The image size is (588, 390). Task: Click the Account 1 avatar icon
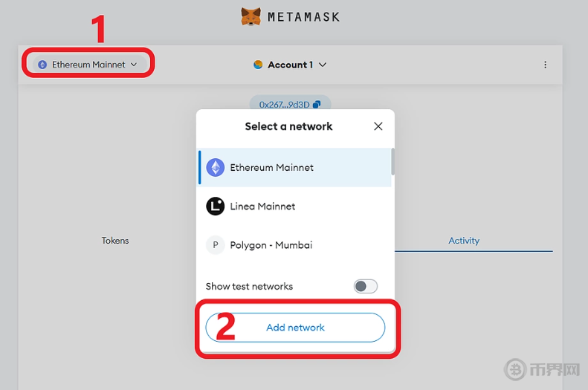[x=258, y=65]
